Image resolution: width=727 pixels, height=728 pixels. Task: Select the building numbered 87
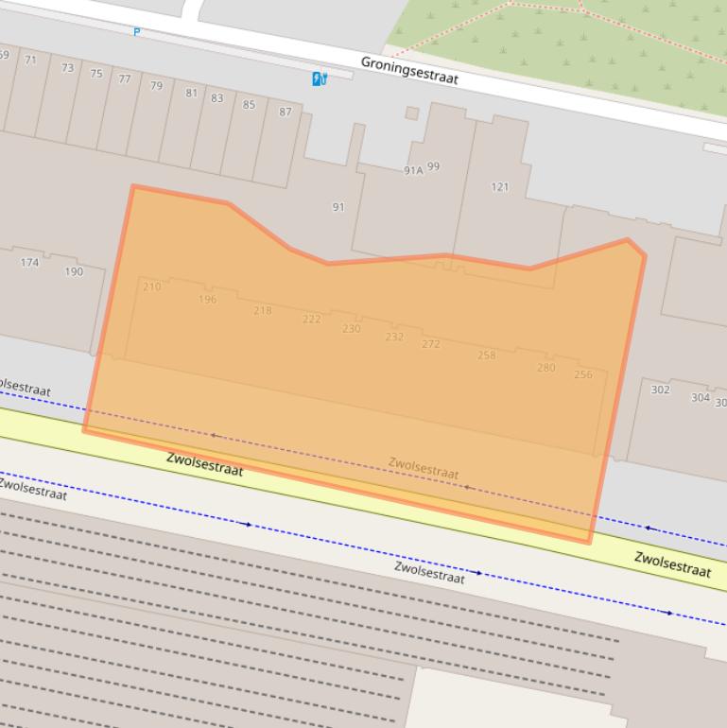(x=285, y=112)
